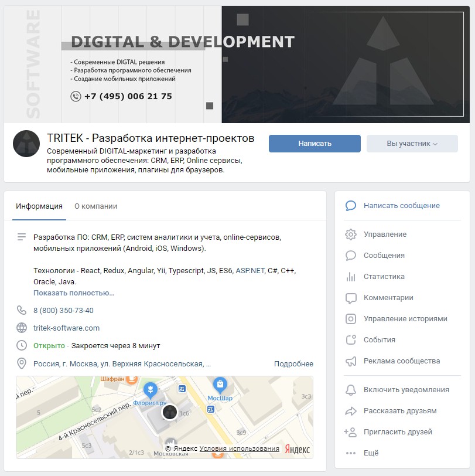The width and height of the screenshot is (475, 476).
Task: Open the События menu item
Action: point(380,339)
